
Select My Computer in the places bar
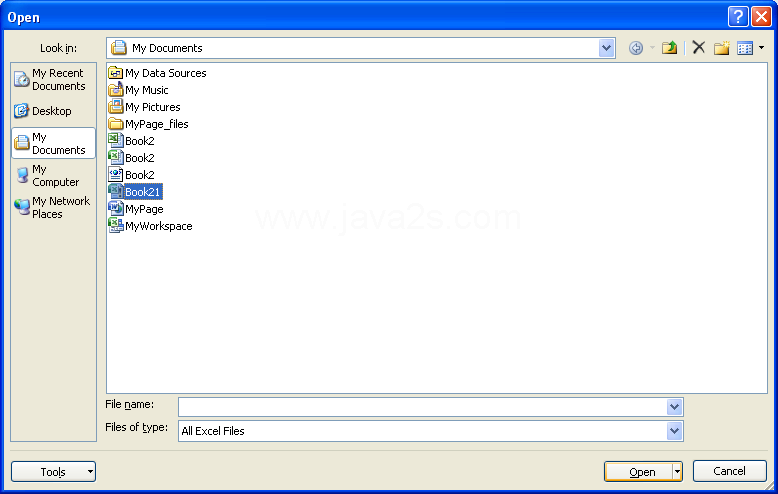pyautogui.click(x=54, y=176)
